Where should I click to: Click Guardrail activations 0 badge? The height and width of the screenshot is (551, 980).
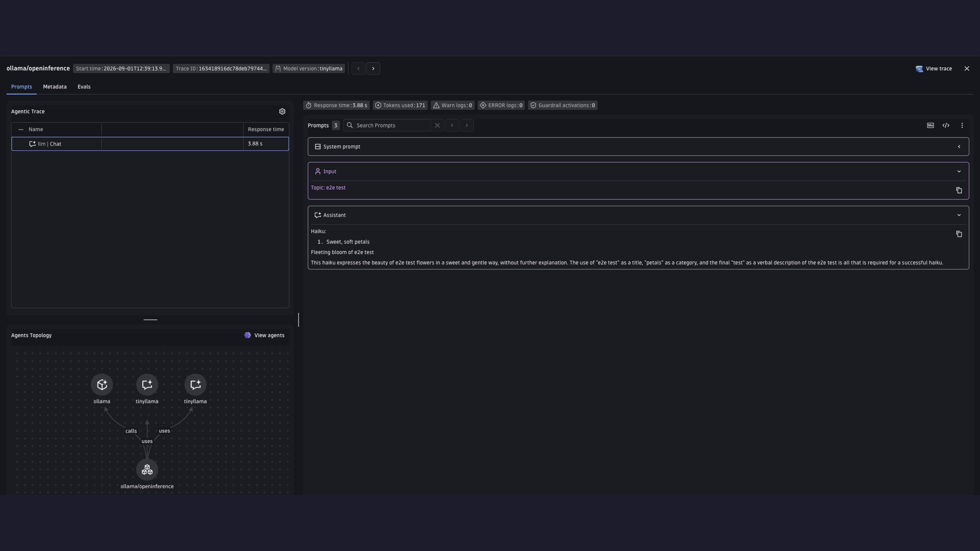[x=562, y=105]
